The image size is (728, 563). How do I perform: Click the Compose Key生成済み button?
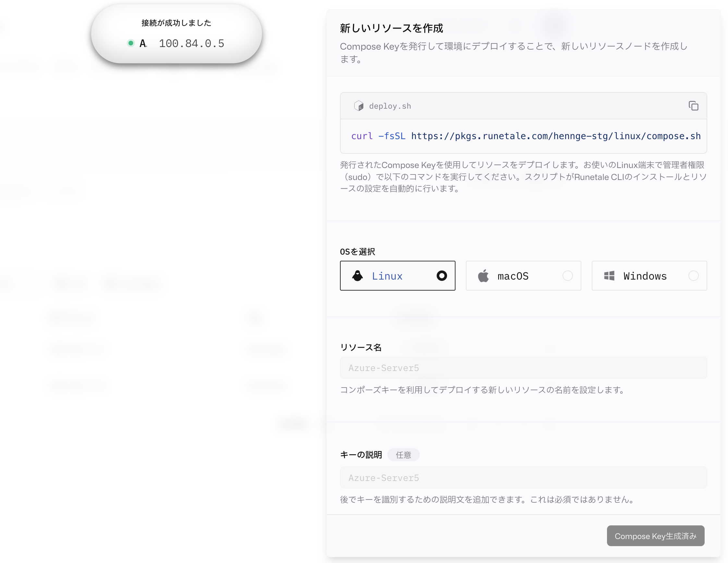(x=655, y=536)
